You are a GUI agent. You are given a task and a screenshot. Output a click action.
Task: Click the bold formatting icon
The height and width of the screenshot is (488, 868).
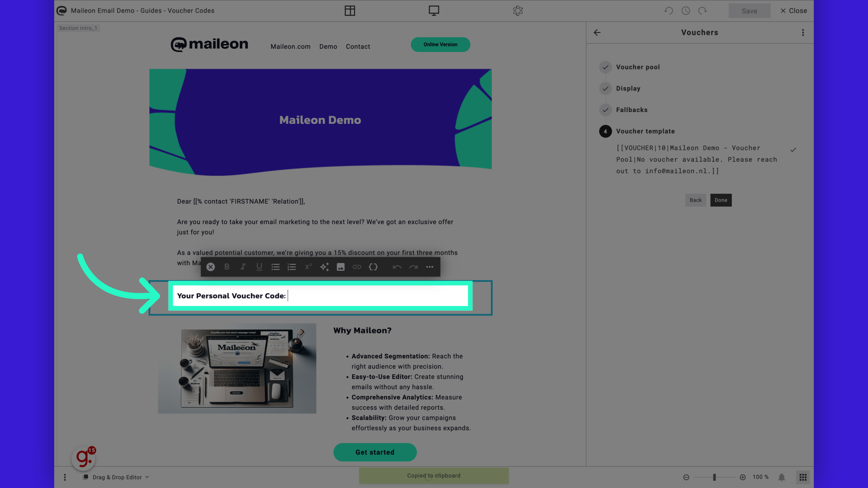click(x=227, y=266)
